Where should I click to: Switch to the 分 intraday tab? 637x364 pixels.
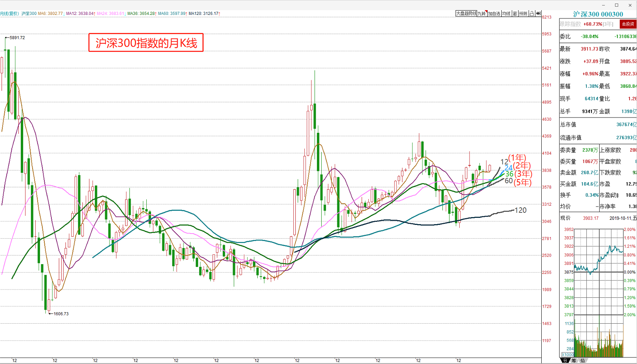pos(565,360)
